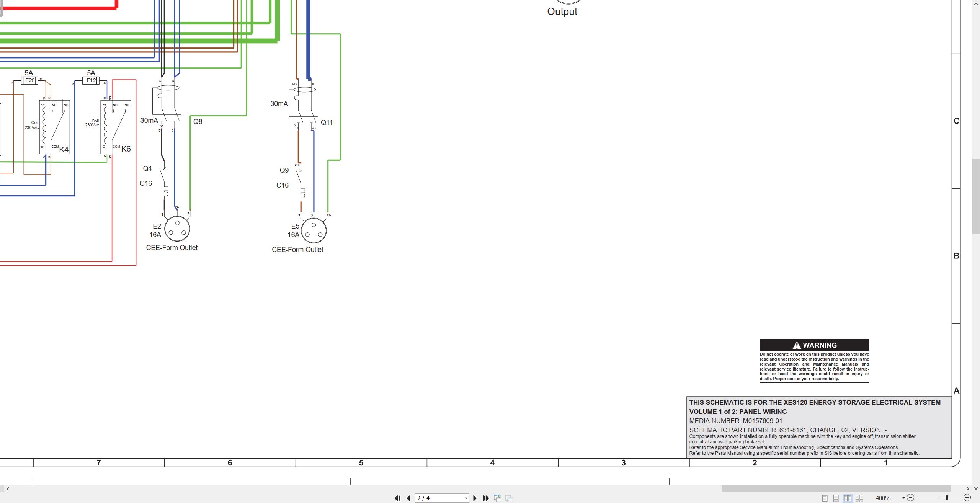Open the page number dropdown
This screenshot has width=980, height=503.
click(x=466, y=498)
